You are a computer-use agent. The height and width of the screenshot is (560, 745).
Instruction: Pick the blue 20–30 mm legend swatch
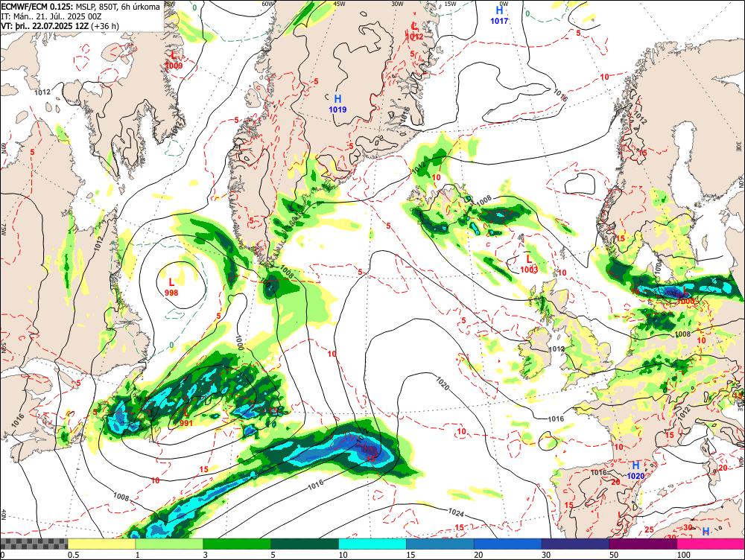coord(507,544)
